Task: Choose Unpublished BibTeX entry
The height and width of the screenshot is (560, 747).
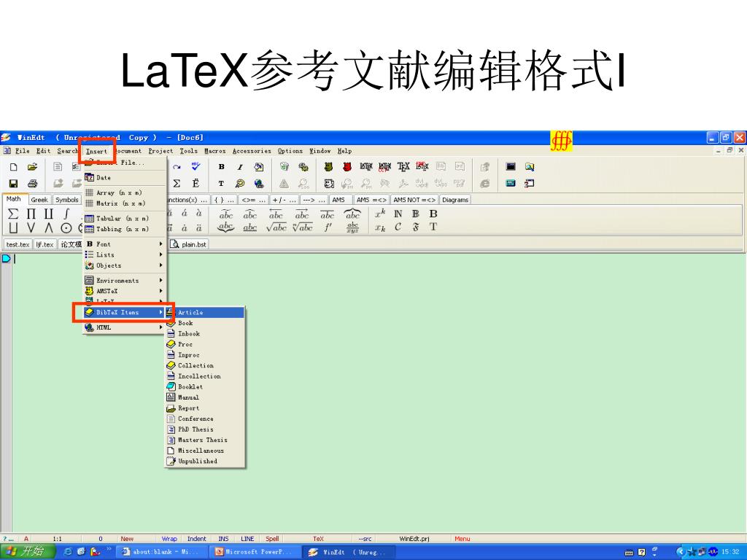Action: (205, 461)
